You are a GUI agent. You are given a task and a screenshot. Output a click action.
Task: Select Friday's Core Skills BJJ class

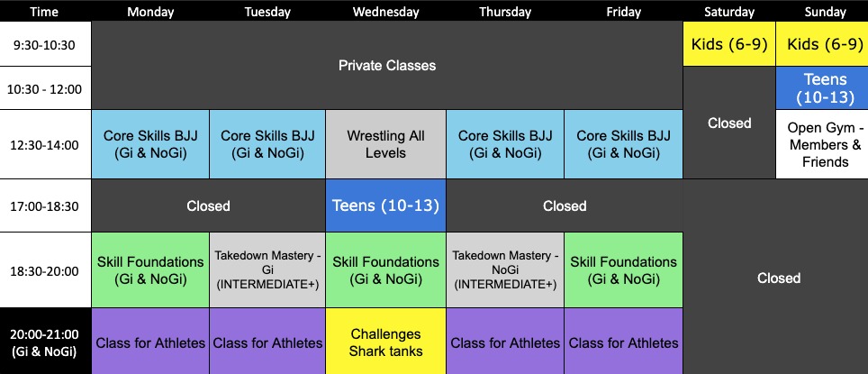[623, 145]
